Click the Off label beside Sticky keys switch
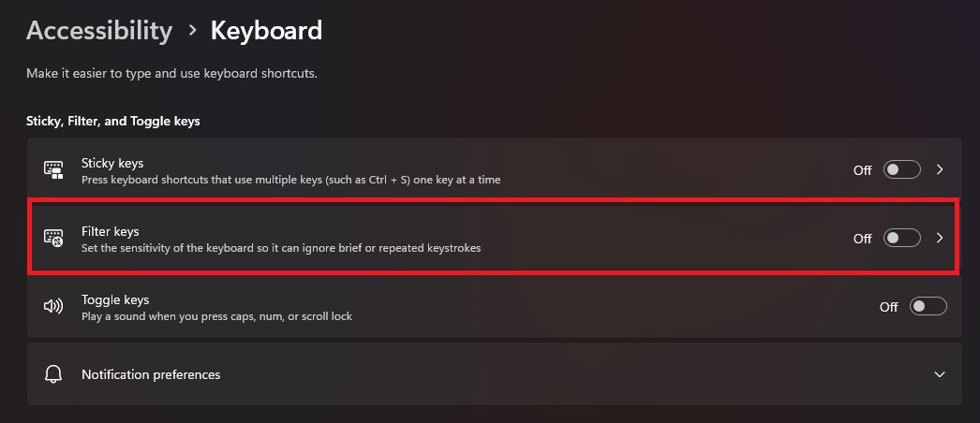The width and height of the screenshot is (980, 423). 863,170
